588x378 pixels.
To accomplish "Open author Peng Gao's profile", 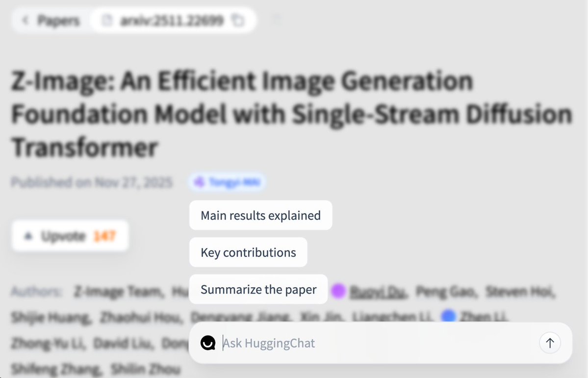I will [446, 292].
